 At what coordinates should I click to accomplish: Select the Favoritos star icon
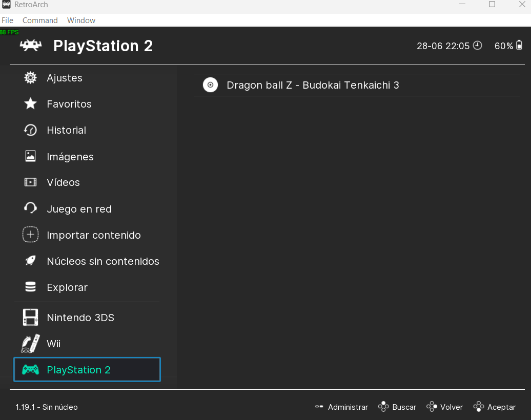31,104
